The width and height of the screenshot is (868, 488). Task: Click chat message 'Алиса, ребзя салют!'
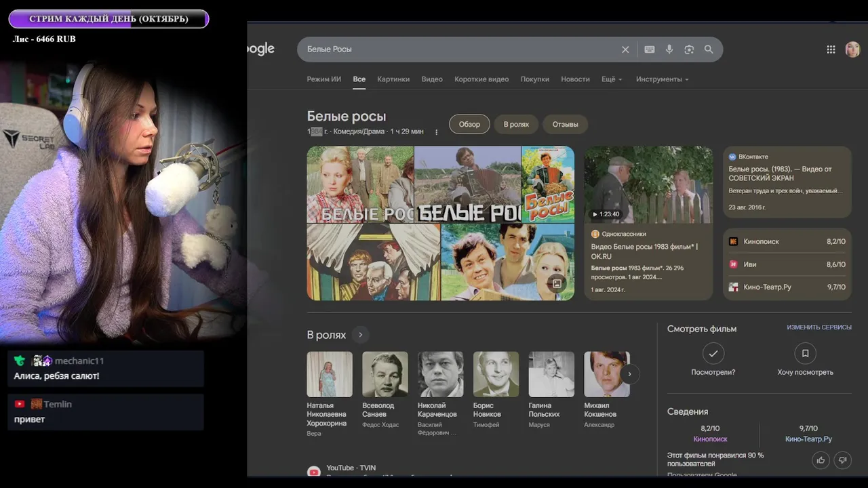click(56, 375)
